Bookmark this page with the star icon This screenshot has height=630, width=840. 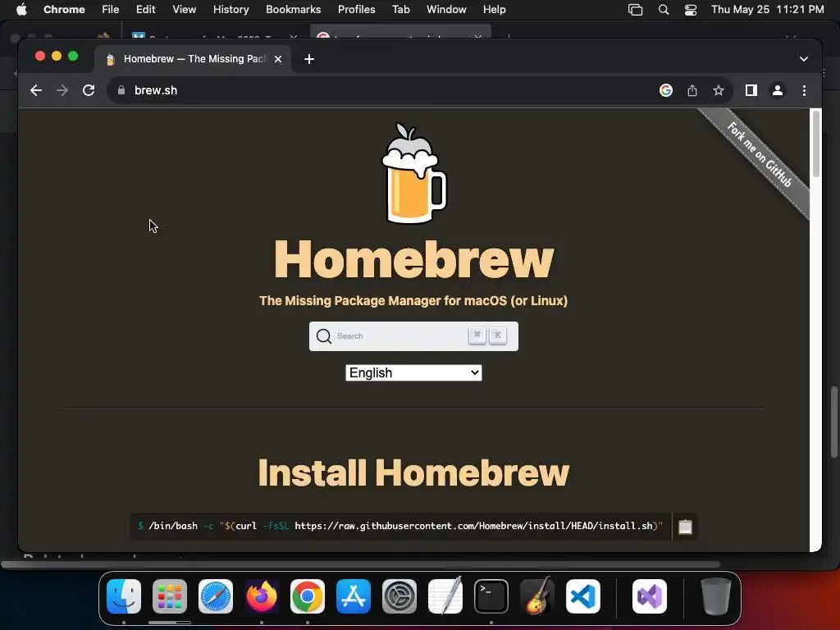pos(719,90)
